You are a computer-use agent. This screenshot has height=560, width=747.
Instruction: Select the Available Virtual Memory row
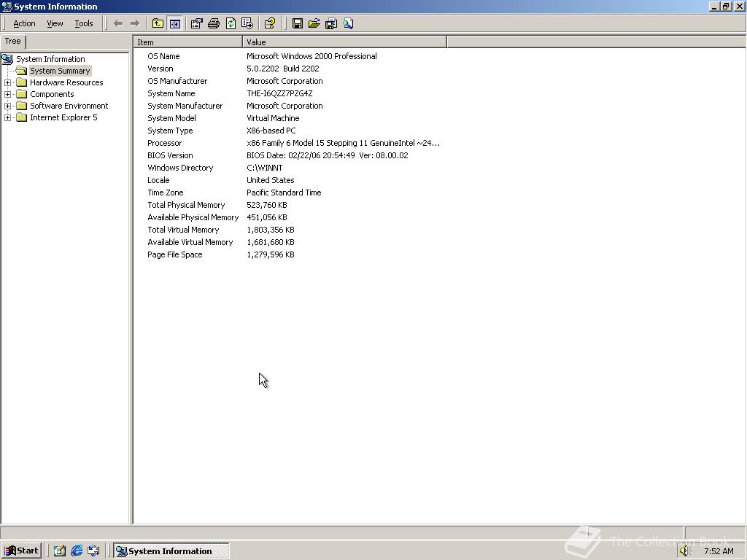(290, 242)
